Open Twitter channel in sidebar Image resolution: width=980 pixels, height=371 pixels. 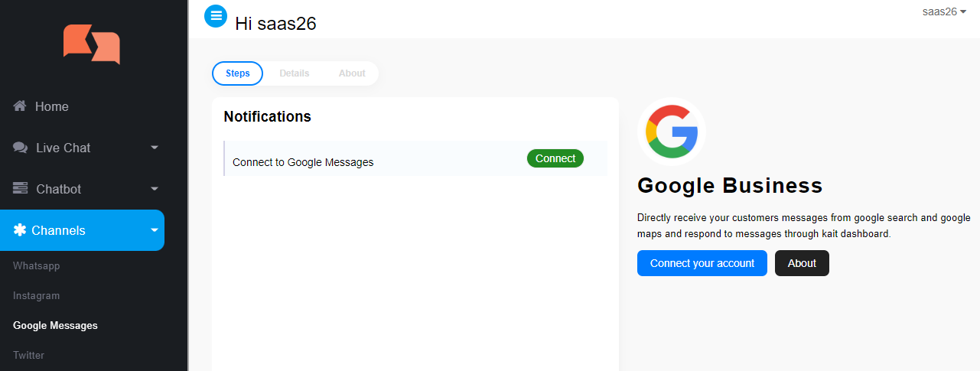pyautogui.click(x=29, y=355)
